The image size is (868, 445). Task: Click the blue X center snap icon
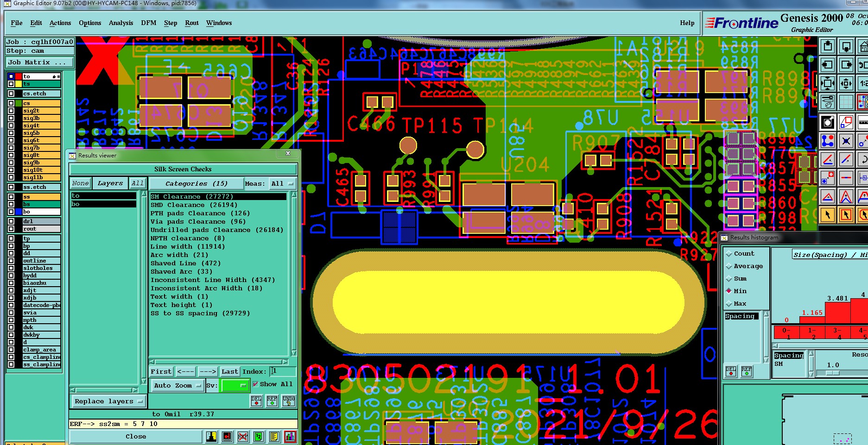846,141
